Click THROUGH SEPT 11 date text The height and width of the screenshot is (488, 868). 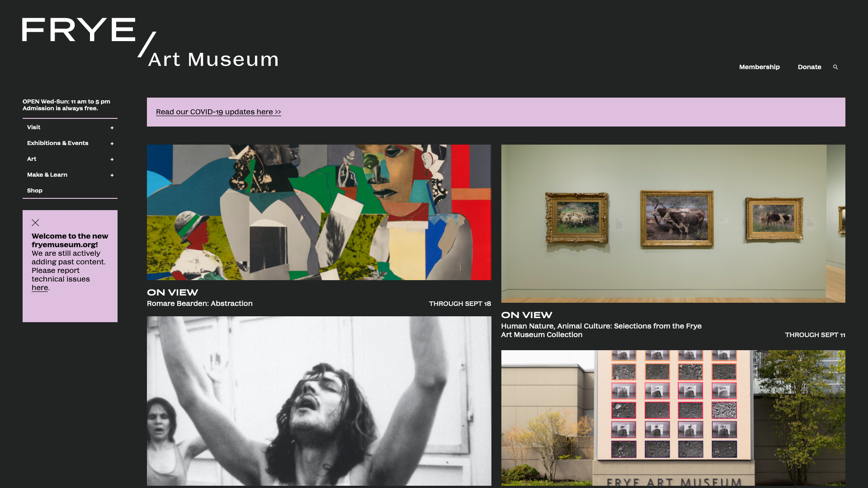point(815,335)
